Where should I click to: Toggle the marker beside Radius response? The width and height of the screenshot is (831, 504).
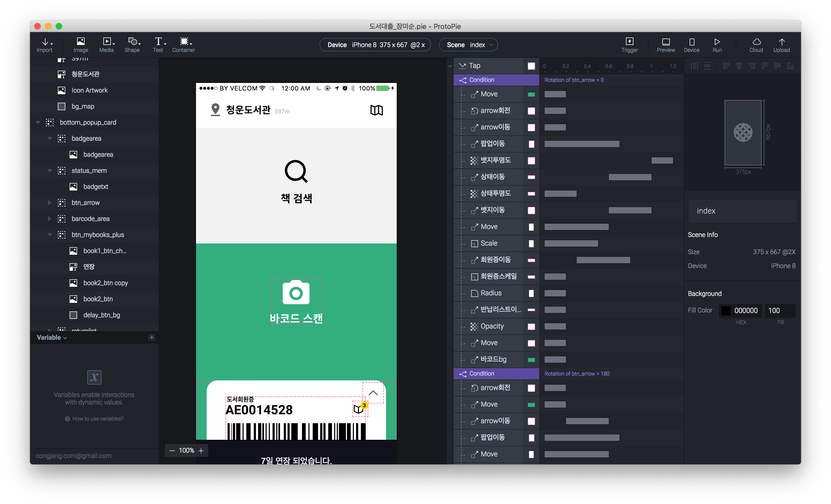click(x=531, y=293)
